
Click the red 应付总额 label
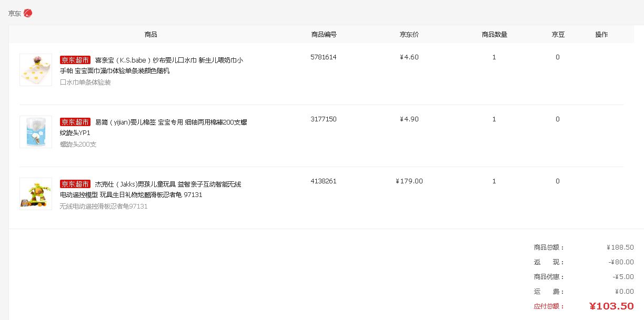(x=549, y=306)
